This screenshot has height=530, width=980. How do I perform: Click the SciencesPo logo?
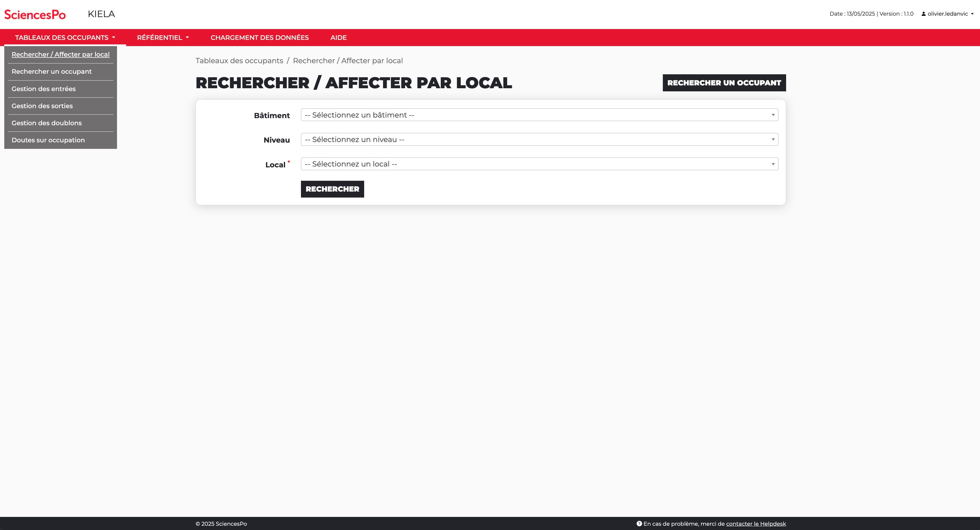click(35, 15)
